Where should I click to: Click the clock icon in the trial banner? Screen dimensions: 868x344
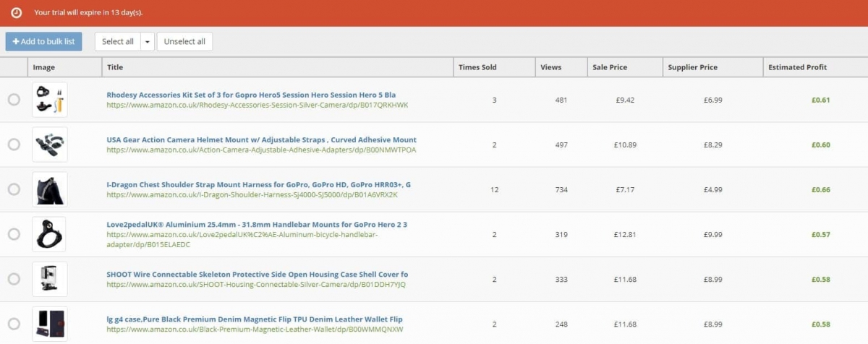tap(16, 13)
